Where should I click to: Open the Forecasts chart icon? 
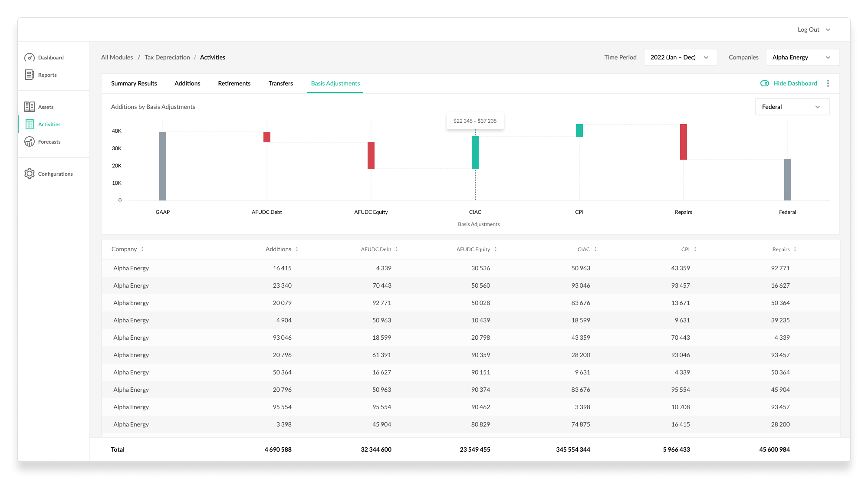click(x=30, y=141)
